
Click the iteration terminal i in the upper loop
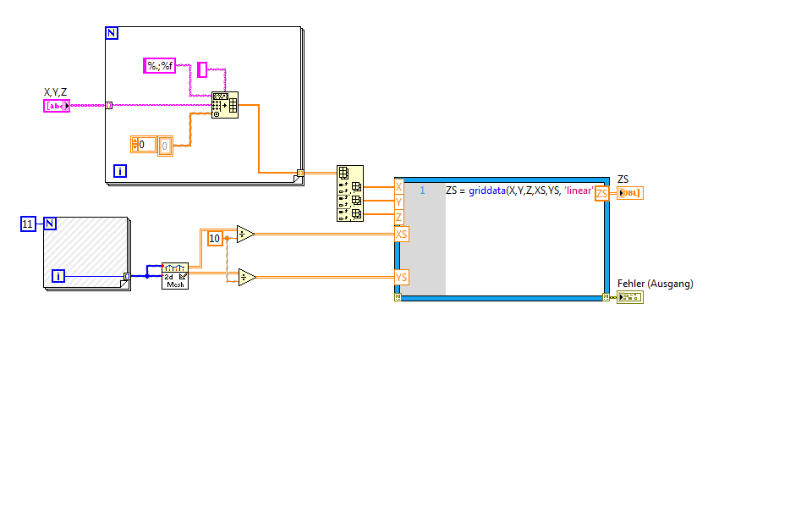click(120, 170)
